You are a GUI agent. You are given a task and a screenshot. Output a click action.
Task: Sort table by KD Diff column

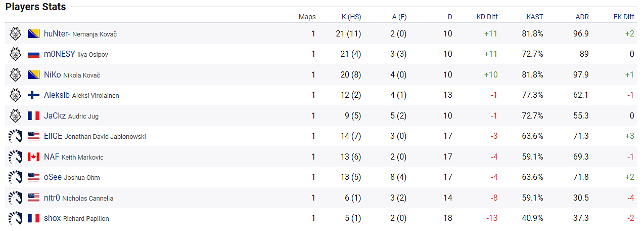(487, 17)
